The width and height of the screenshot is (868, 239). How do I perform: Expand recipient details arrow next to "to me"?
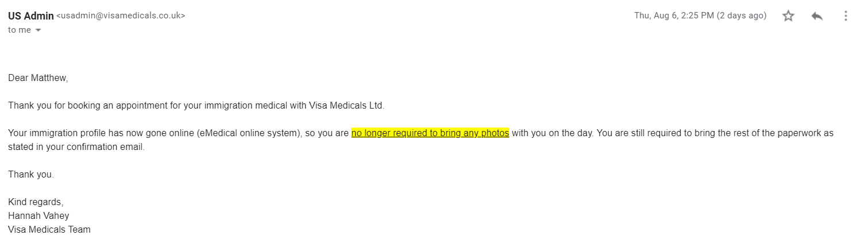click(39, 30)
